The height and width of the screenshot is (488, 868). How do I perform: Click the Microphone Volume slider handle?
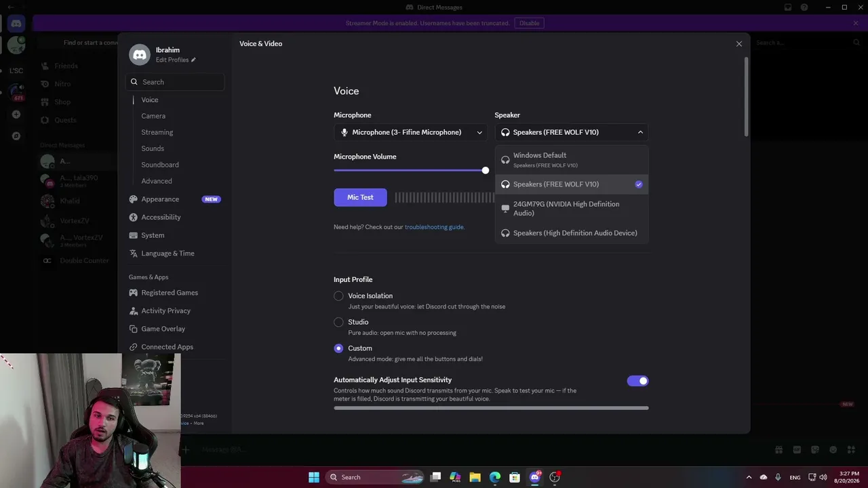point(486,170)
